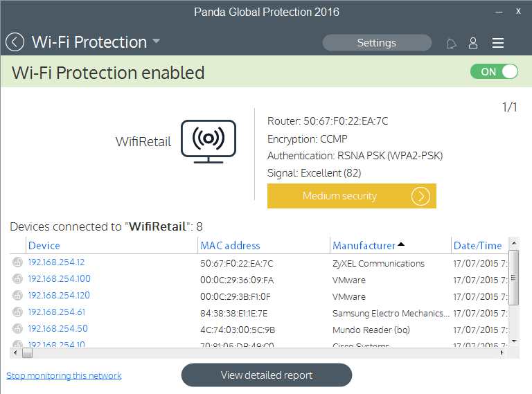The width and height of the screenshot is (532, 394).
Task: Click the horizontal scrollbar thumb
Action: tap(28, 353)
